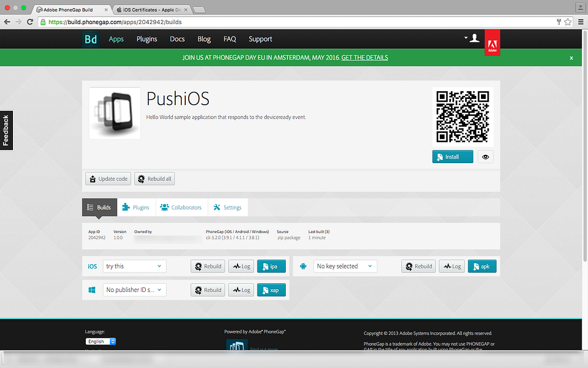Open a new browser tab

[x=199, y=10]
